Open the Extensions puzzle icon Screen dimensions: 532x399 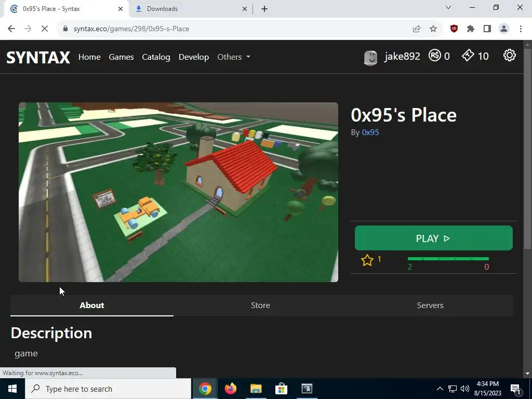471,29
